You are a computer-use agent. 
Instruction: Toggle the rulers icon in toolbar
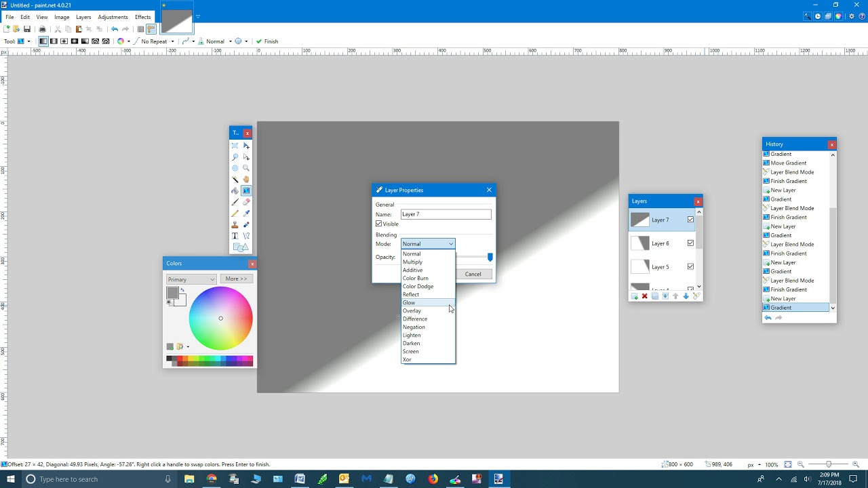151,29
